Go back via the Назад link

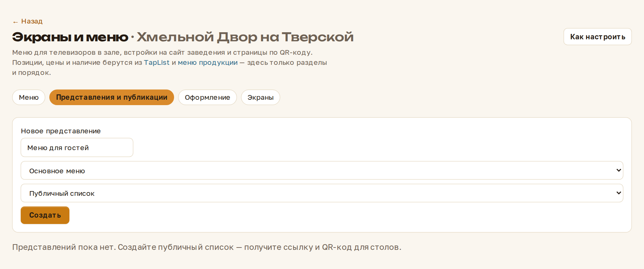(x=28, y=21)
